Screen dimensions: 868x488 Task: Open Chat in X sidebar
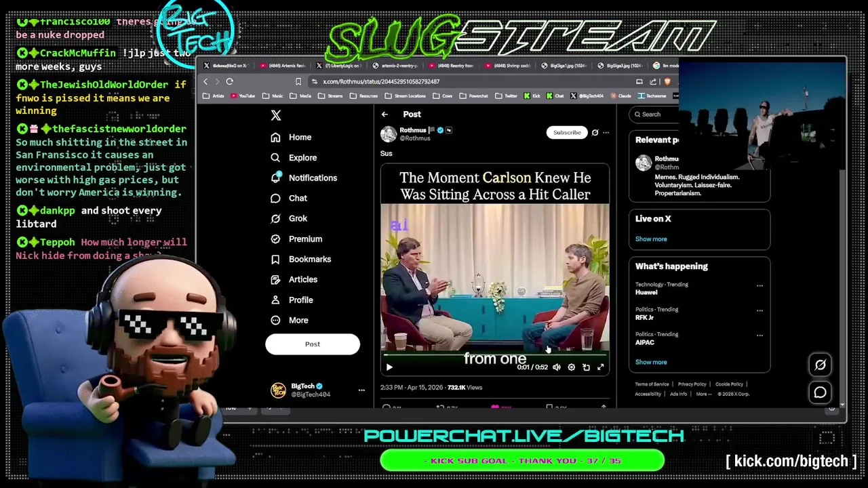(x=289, y=198)
